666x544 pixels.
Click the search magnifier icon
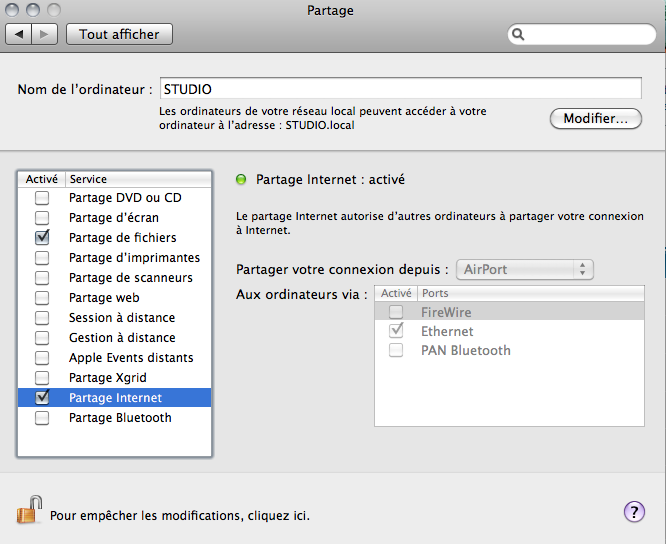tap(518, 34)
